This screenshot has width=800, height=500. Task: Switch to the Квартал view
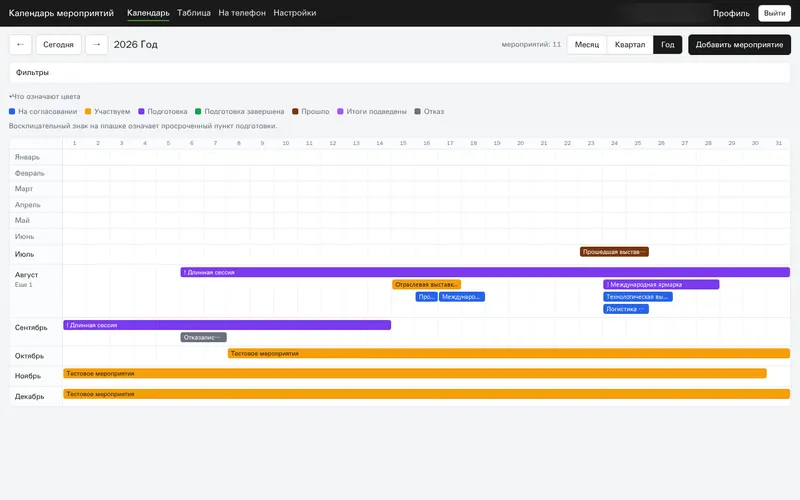(x=630, y=45)
